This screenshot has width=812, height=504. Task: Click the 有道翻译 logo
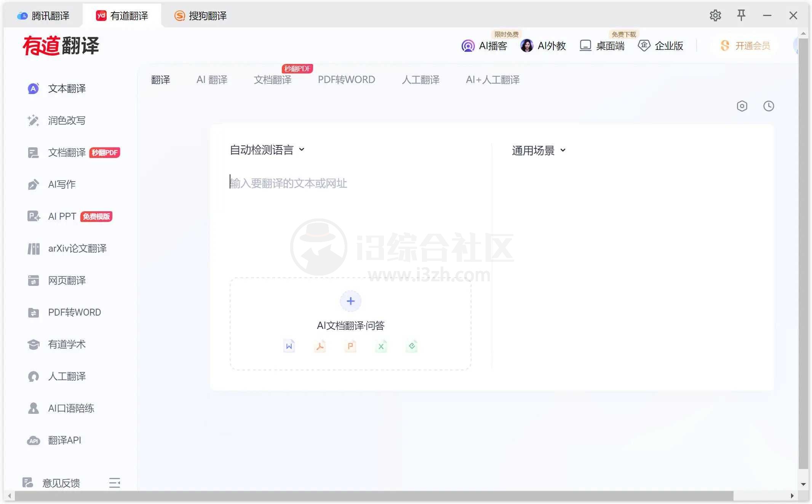pyautogui.click(x=61, y=46)
